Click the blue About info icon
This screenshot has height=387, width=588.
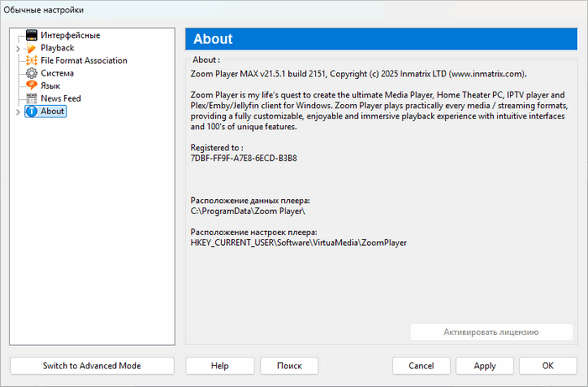[32, 111]
